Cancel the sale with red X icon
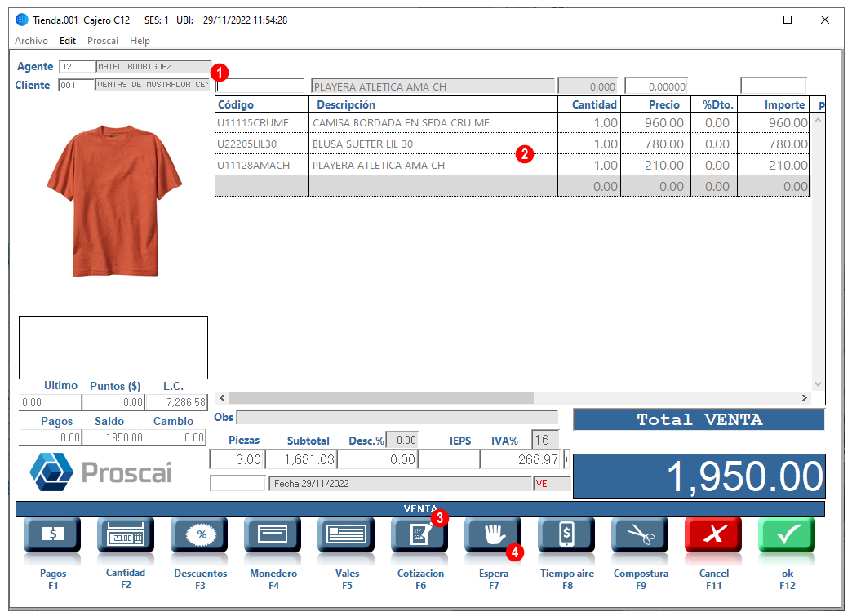Viewport: 852px width, 616px height. point(713,535)
